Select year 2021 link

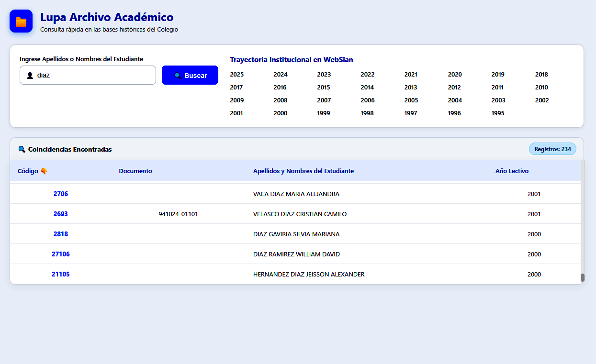411,75
